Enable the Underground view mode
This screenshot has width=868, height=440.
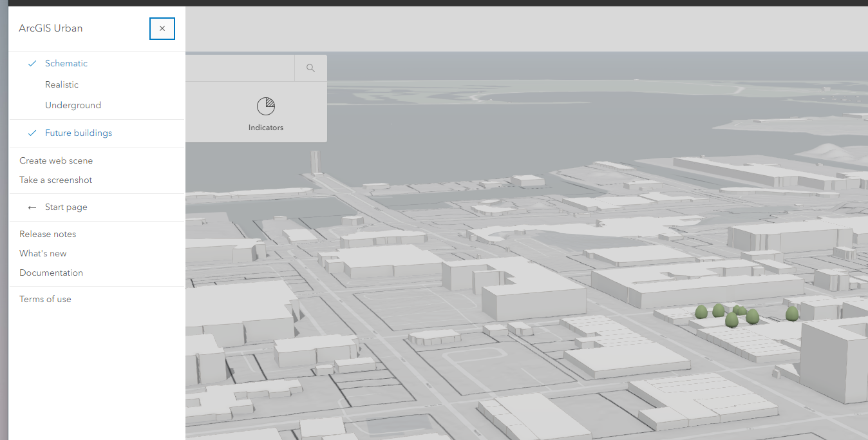[73, 105]
